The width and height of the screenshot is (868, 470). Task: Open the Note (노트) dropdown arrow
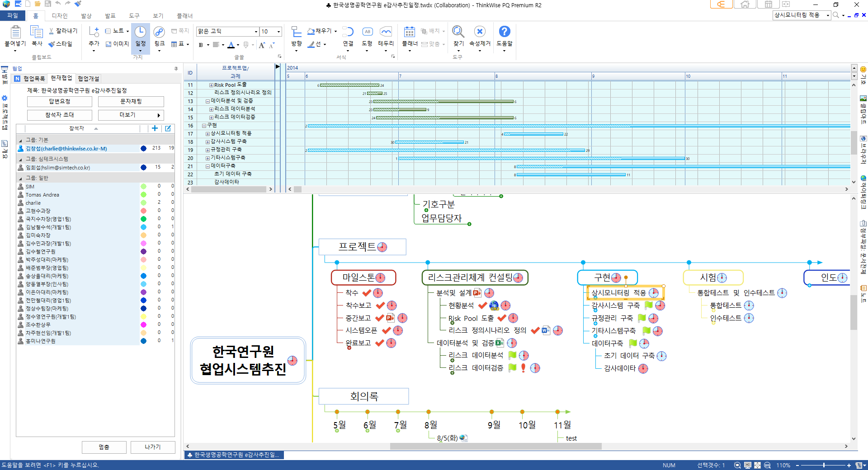click(x=128, y=31)
